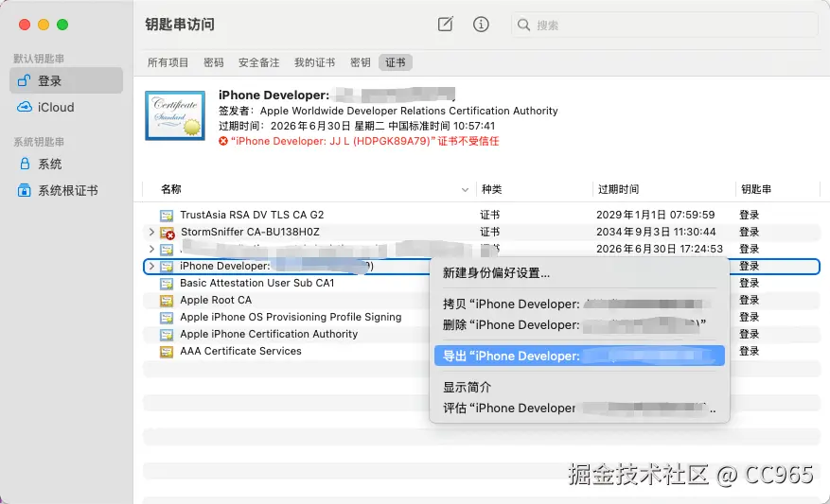Switch to 我的证书 tab
The height and width of the screenshot is (504, 830).
314,62
